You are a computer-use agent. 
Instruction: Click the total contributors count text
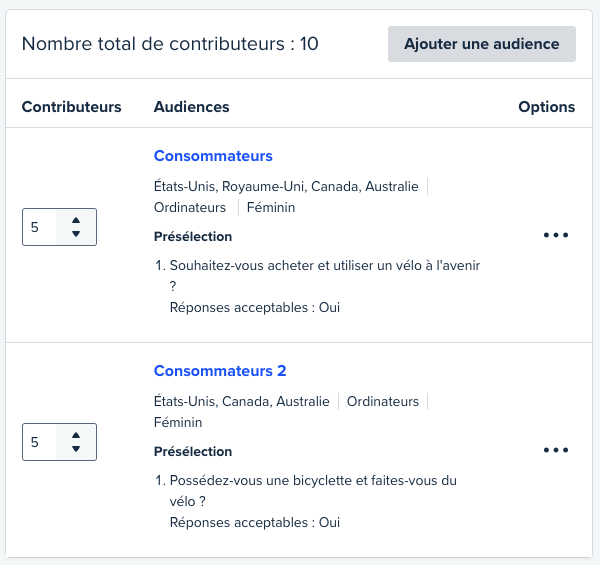170,44
